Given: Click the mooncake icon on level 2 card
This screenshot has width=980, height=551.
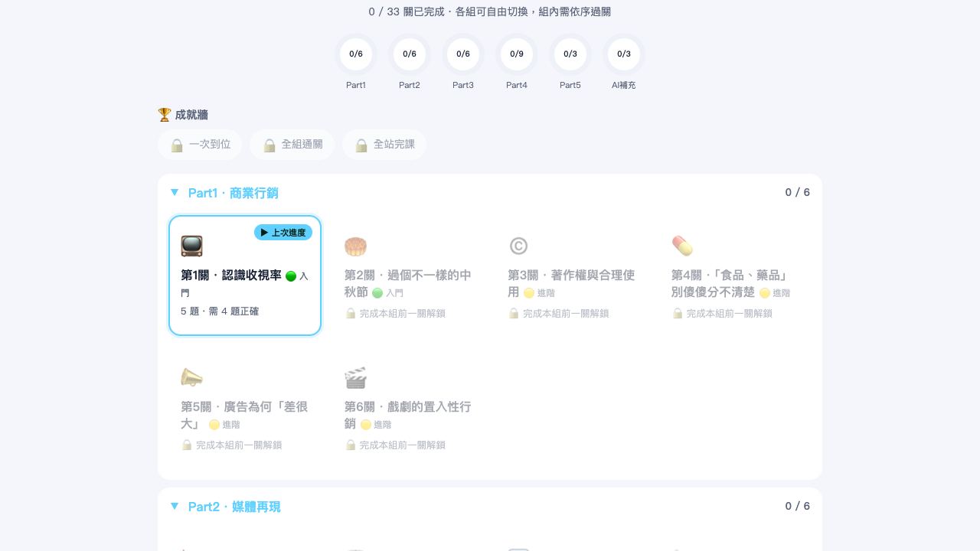Looking at the screenshot, I should click(355, 246).
